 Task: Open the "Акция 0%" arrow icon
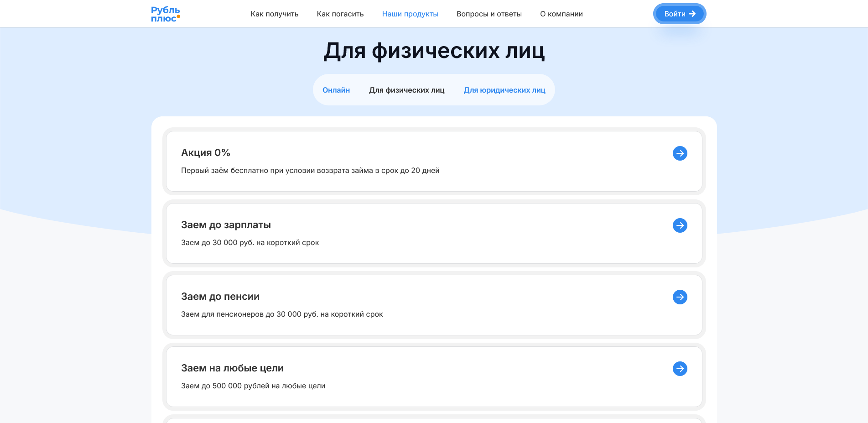click(680, 153)
